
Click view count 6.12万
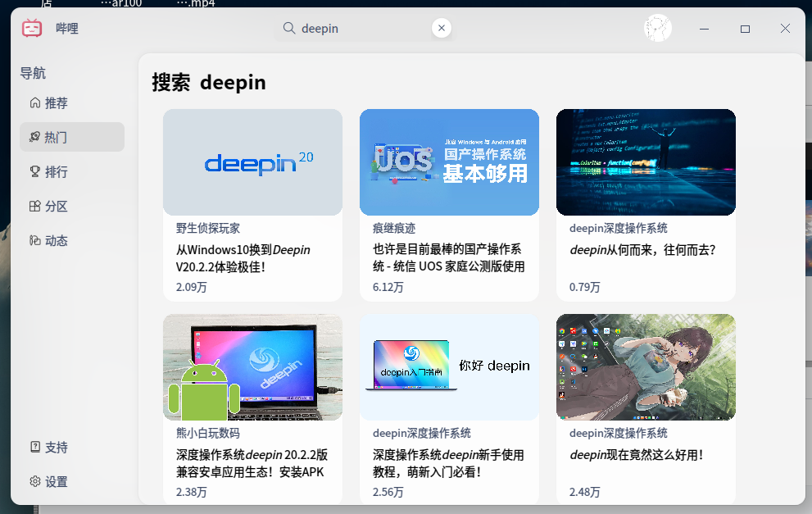point(388,287)
